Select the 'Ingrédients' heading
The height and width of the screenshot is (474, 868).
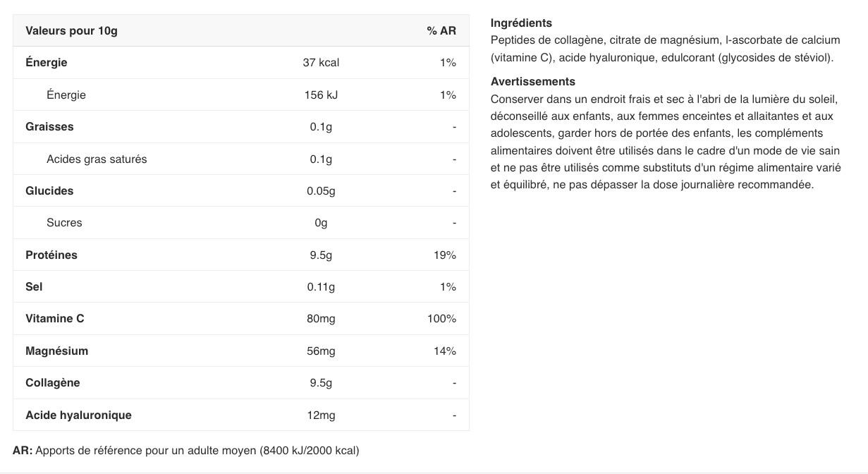[x=521, y=23]
